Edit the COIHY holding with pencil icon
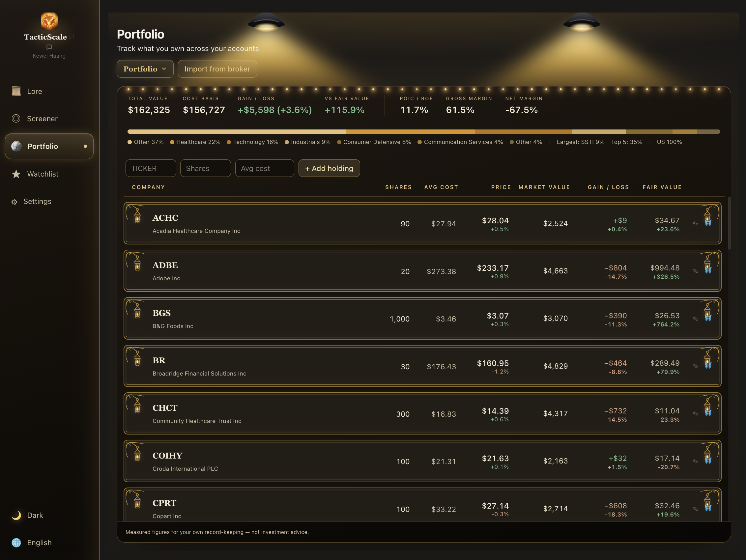The height and width of the screenshot is (560, 746). click(x=695, y=461)
